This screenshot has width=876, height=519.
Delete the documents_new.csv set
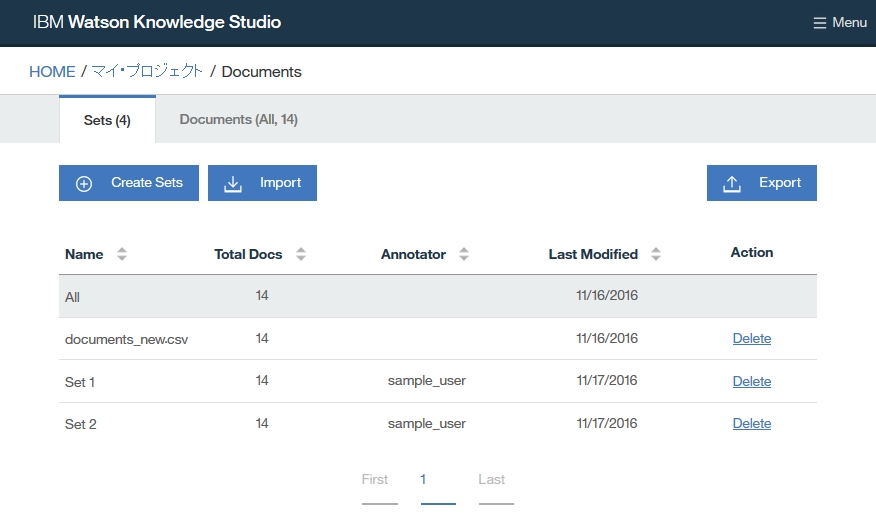(751, 339)
